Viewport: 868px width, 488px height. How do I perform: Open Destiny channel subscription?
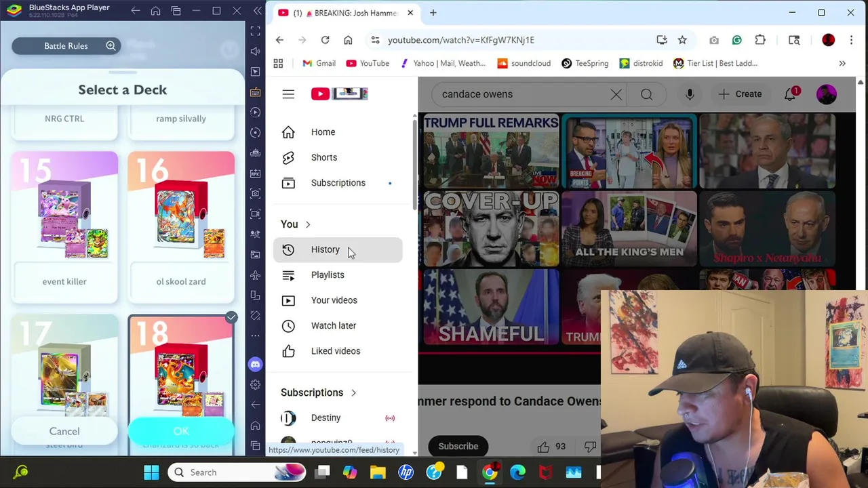point(338,418)
